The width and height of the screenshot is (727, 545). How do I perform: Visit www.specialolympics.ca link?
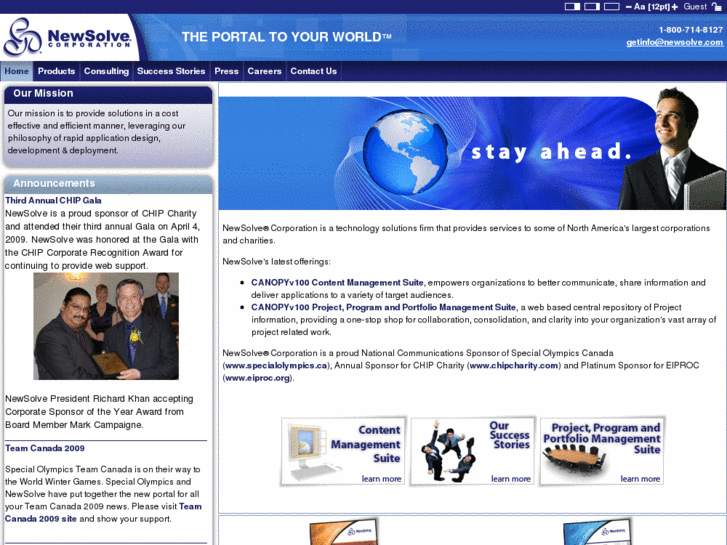(x=276, y=365)
